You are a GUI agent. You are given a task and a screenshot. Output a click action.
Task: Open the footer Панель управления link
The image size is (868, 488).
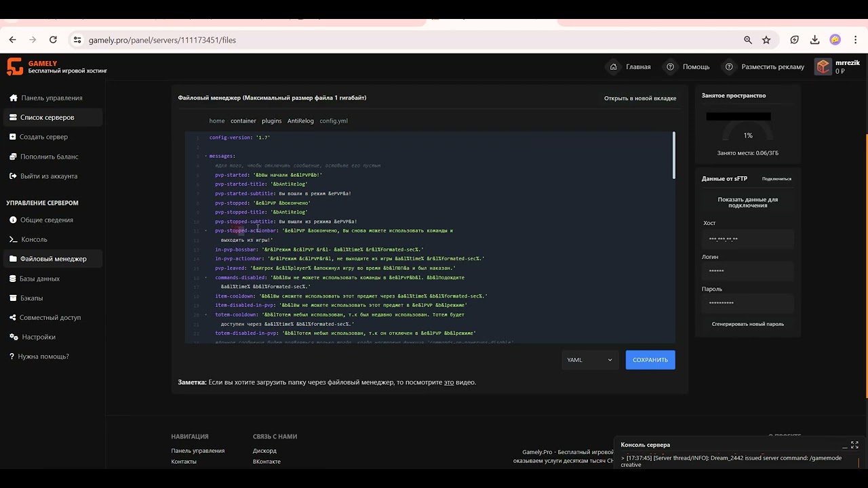point(198,451)
